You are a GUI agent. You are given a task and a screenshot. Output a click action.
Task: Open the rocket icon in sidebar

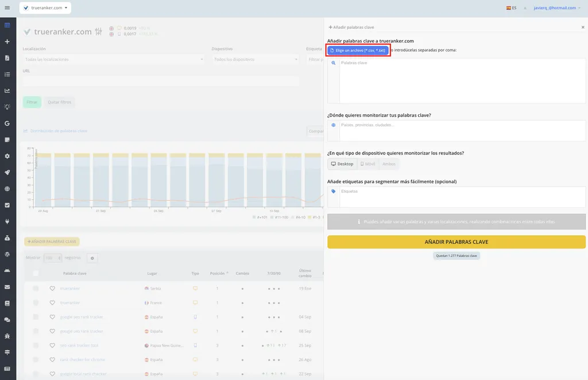tap(7, 172)
